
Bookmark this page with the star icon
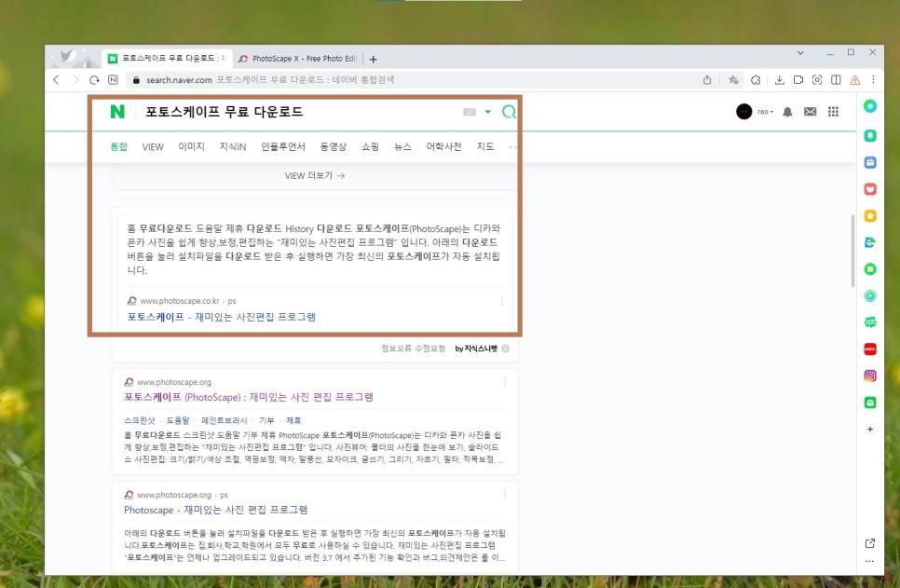tap(733, 80)
